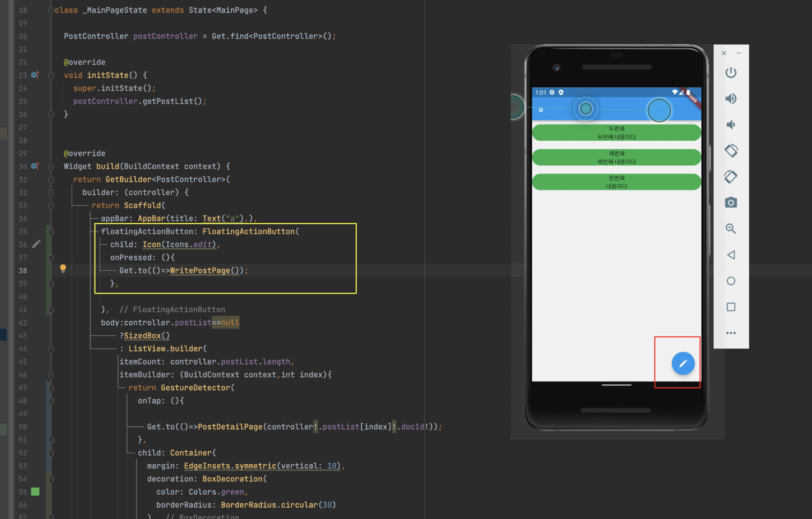Image resolution: width=812 pixels, height=519 pixels.
Task: Collapse the initState method fold at line 23
Action: pyautogui.click(x=51, y=76)
